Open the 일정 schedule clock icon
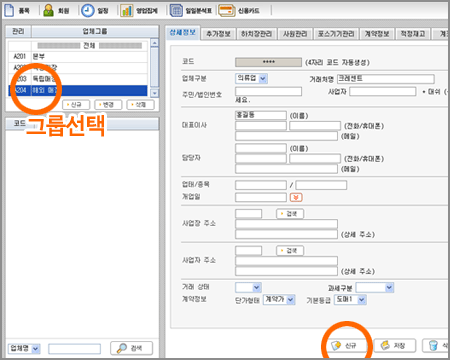 click(x=88, y=10)
